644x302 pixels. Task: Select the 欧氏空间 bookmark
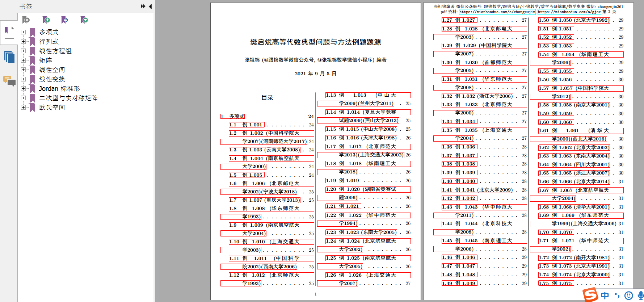tap(52, 108)
